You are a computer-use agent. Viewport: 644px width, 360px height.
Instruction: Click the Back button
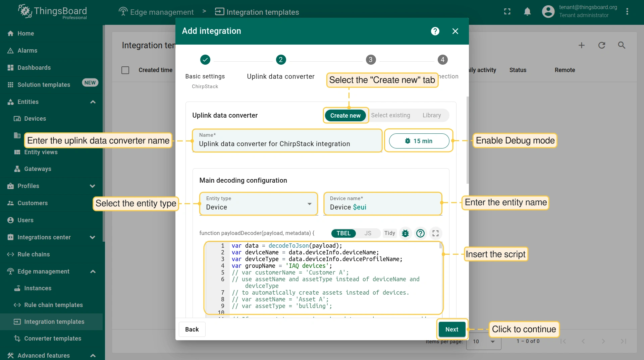pos(192,329)
